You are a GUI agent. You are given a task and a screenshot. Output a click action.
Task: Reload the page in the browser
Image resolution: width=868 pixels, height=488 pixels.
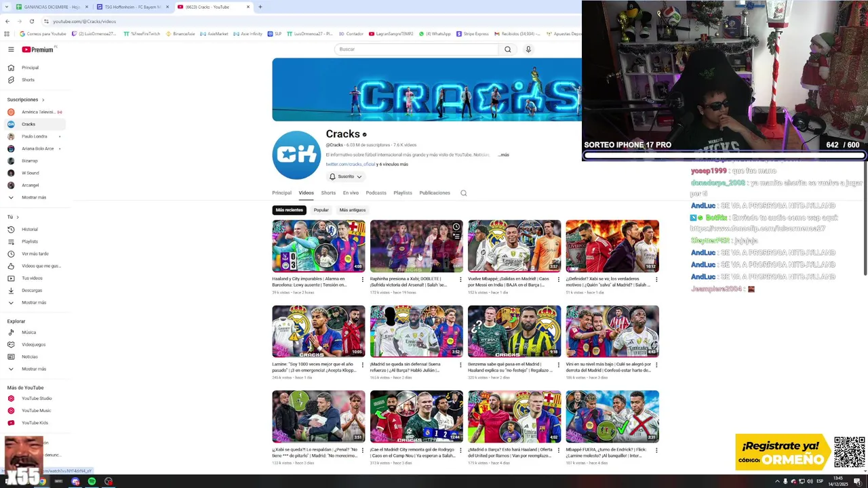(x=31, y=21)
